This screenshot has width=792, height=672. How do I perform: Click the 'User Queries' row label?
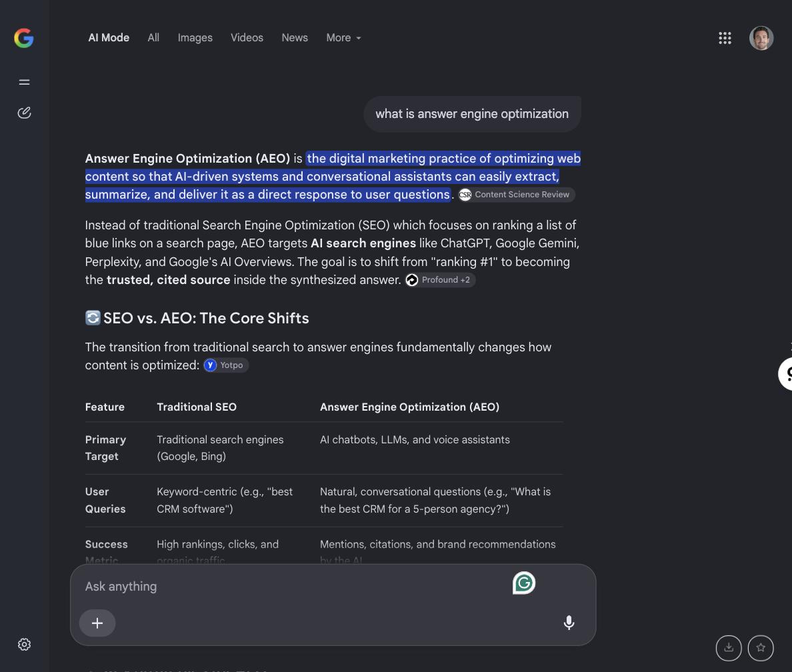pyautogui.click(x=105, y=500)
